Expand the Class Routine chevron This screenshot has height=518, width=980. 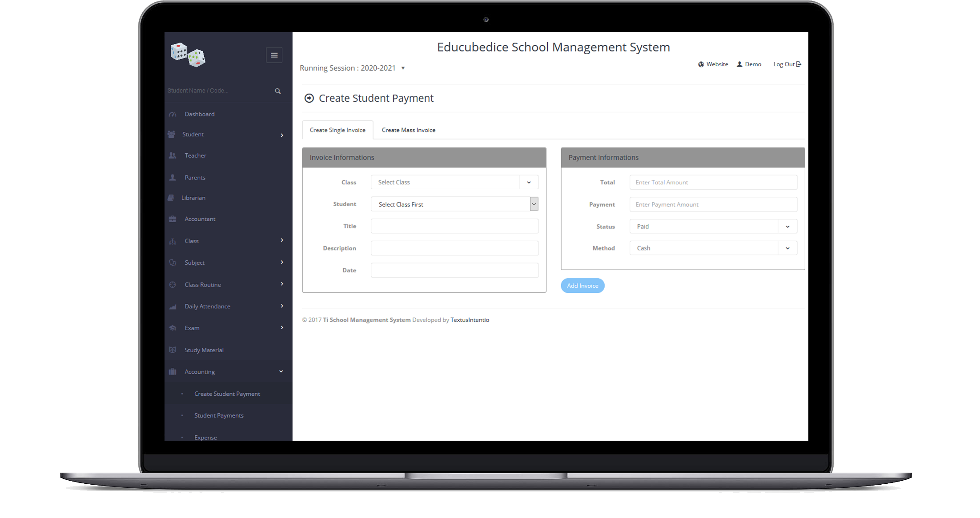[x=282, y=284]
